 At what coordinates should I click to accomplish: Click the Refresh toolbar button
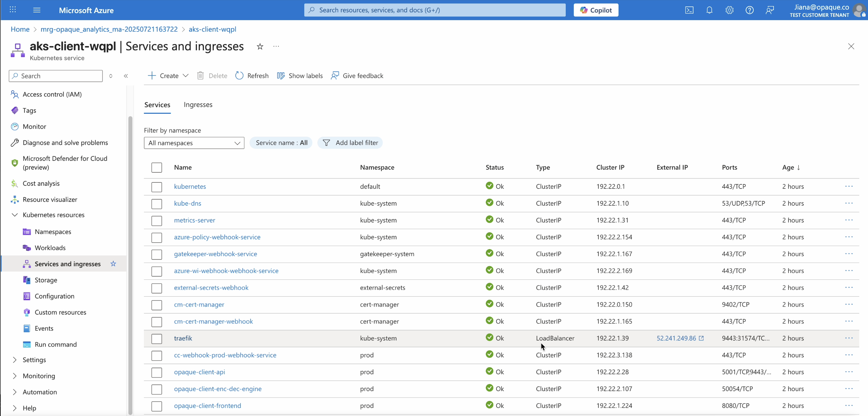252,76
